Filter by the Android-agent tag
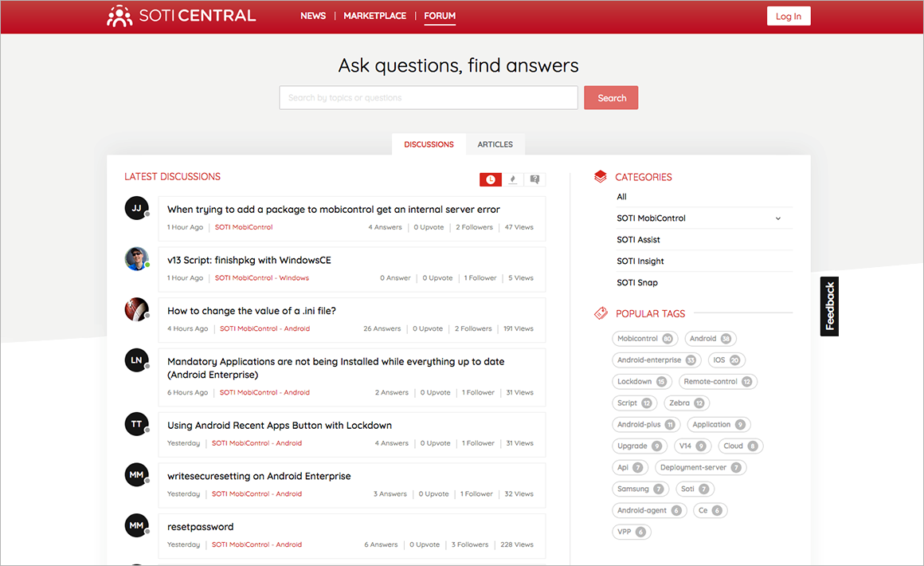This screenshot has width=924, height=566. pyautogui.click(x=649, y=510)
